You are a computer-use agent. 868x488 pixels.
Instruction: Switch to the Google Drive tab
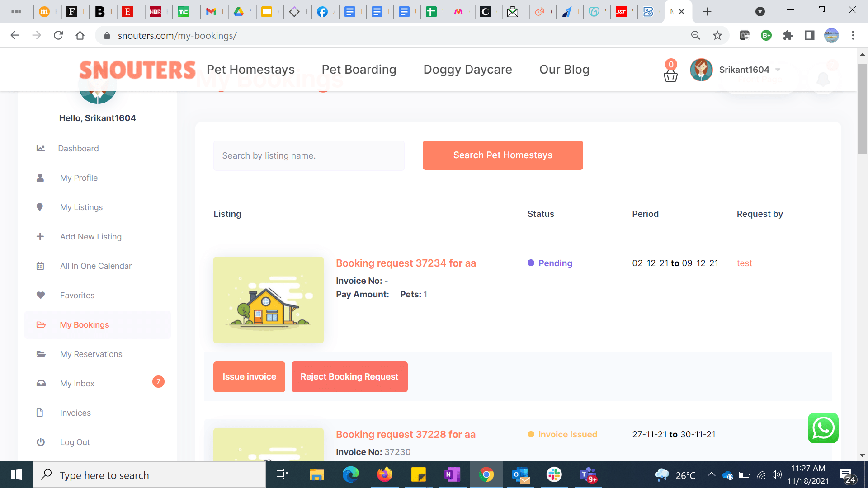tap(239, 12)
